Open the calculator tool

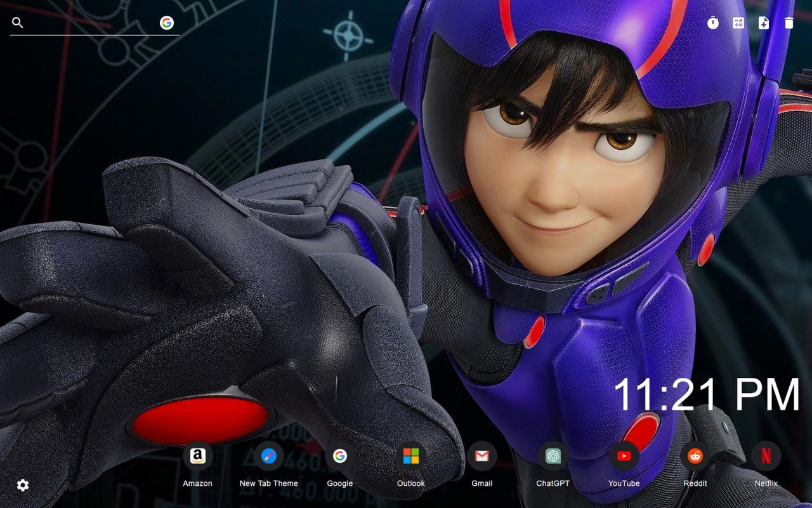click(x=738, y=23)
